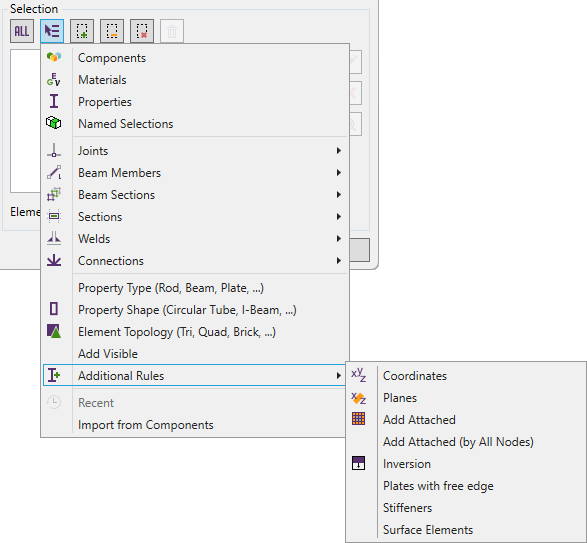Click the Coordinates xyz icon
This screenshot has width=587, height=543.
pos(359,375)
